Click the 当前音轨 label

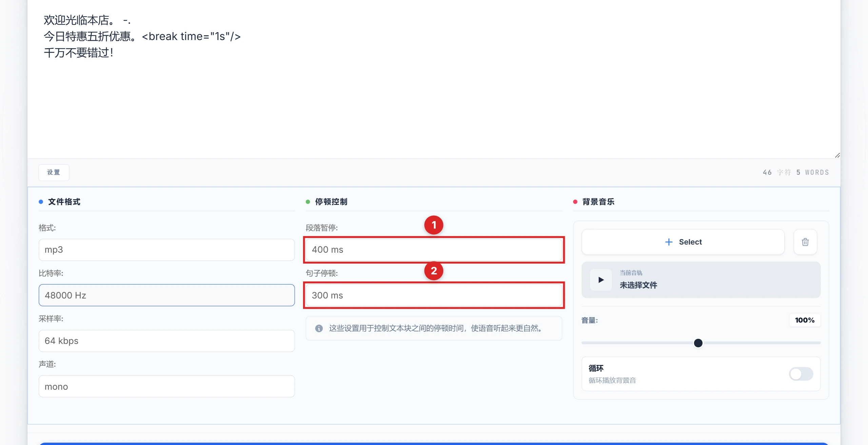631,273
